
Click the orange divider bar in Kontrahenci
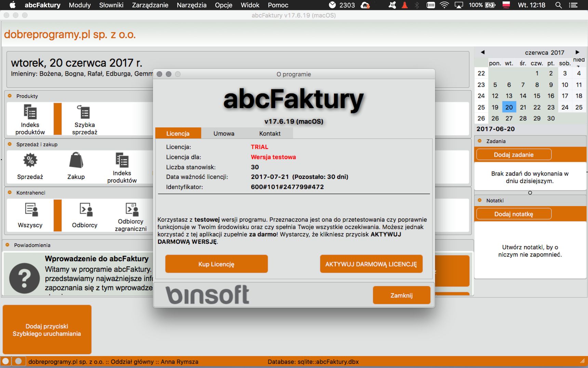coord(57,215)
